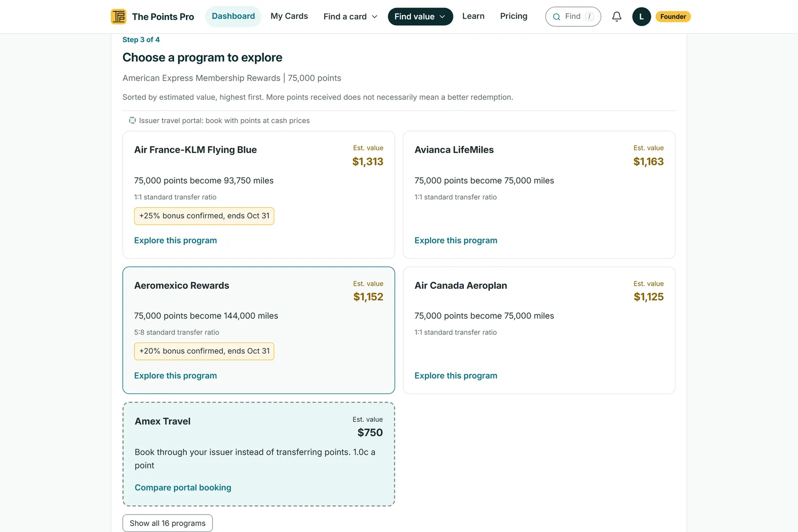Click the Avianca LifeMiles card title

click(454, 150)
